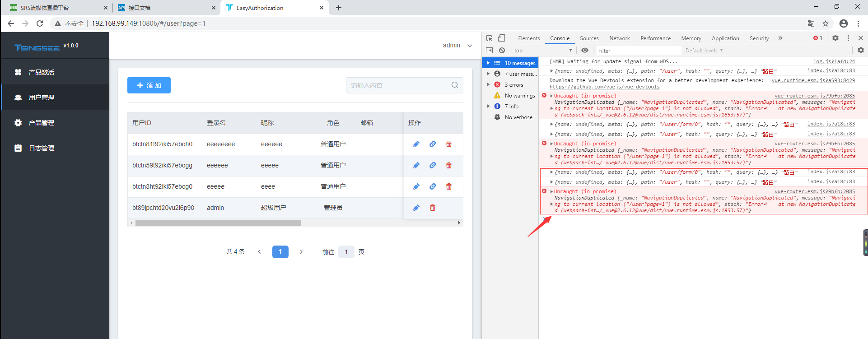Reload the page
The image size is (868, 339).
(40, 23)
